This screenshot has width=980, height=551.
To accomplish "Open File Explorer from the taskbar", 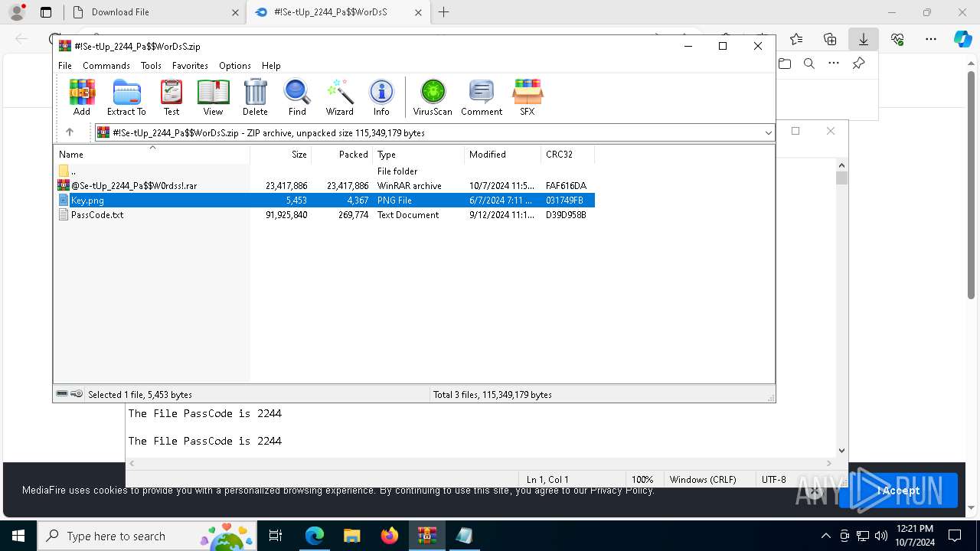I will click(x=351, y=536).
